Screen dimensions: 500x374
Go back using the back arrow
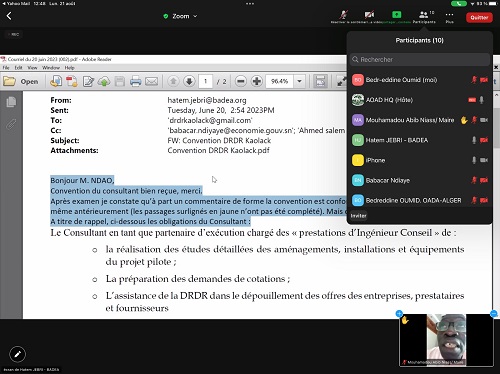point(9,16)
